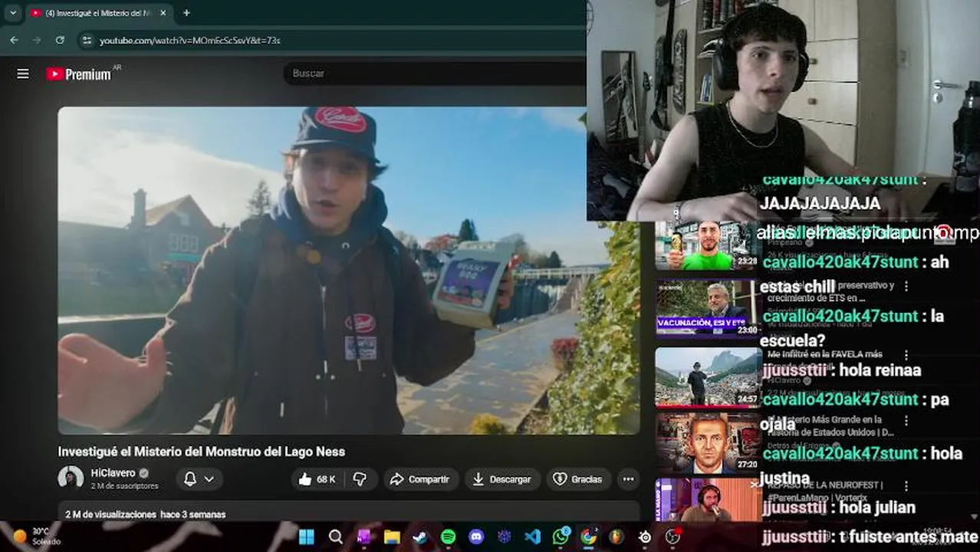Image resolution: width=980 pixels, height=552 pixels.
Task: Switch to Chrome in the taskbar
Action: pyautogui.click(x=589, y=537)
